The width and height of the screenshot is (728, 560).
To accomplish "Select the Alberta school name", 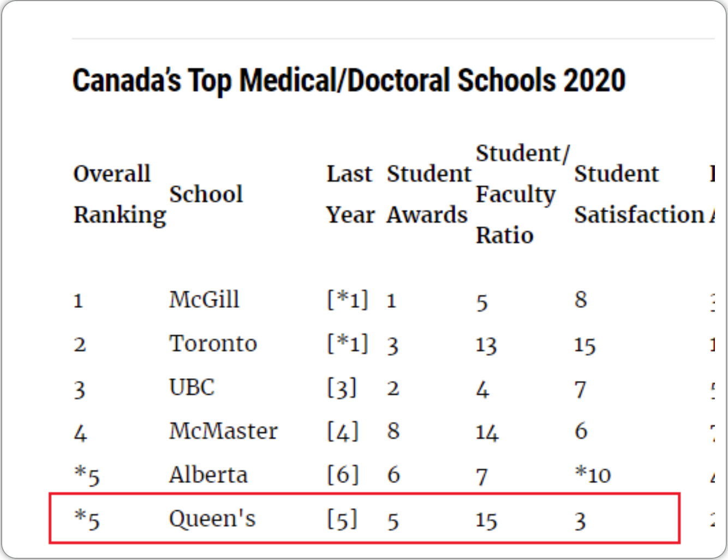I will click(208, 475).
